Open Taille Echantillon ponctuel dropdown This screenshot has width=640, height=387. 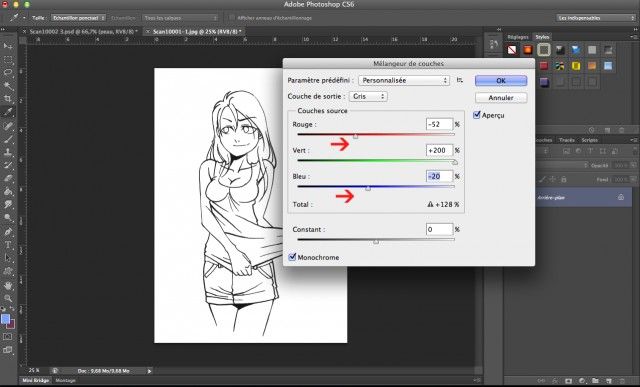[78, 18]
